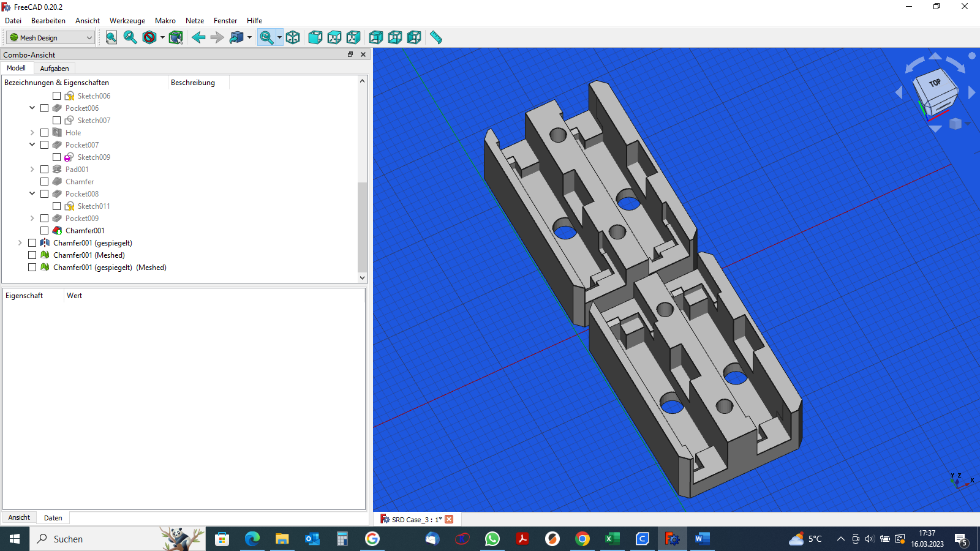Toggle the Pad001 checkbox
The image size is (980, 551).
[x=44, y=169]
